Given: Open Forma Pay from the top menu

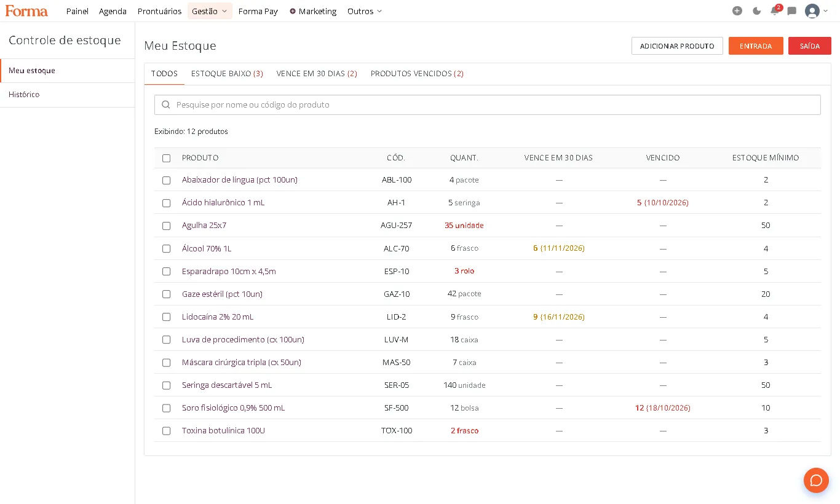Looking at the screenshot, I should coord(258,11).
